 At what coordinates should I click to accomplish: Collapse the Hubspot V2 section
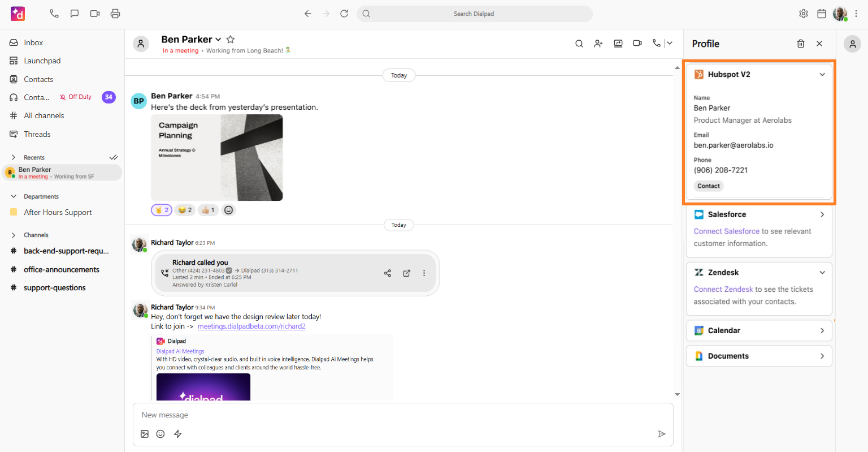[822, 75]
